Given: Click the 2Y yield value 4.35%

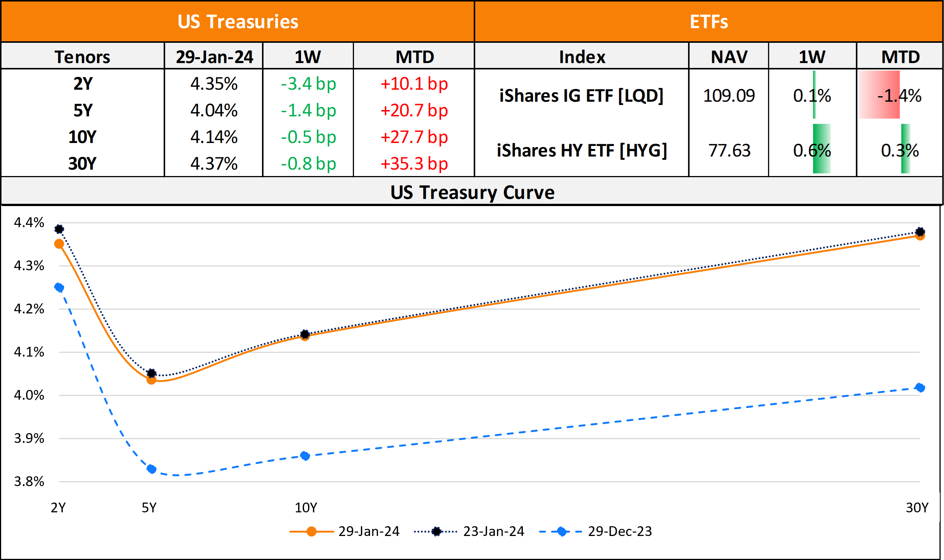Looking at the screenshot, I should point(214,84).
